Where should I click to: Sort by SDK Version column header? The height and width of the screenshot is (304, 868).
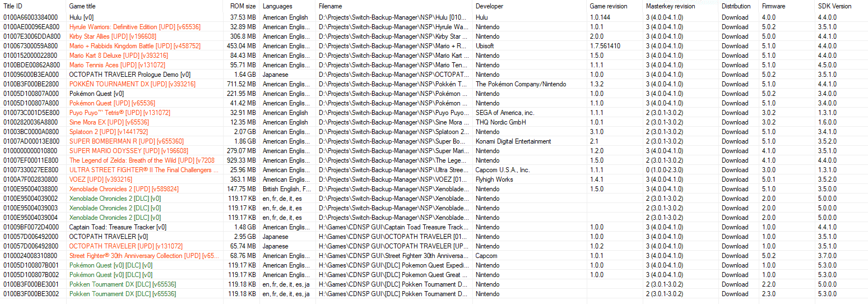tap(841, 6)
